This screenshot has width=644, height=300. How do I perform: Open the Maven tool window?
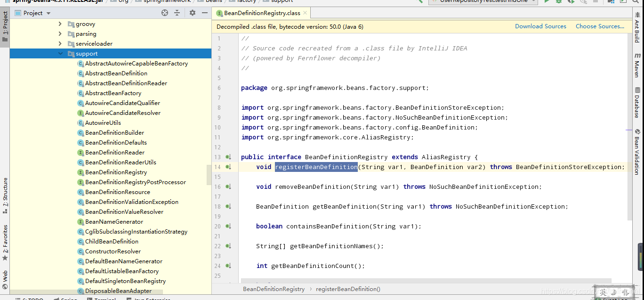click(x=637, y=65)
